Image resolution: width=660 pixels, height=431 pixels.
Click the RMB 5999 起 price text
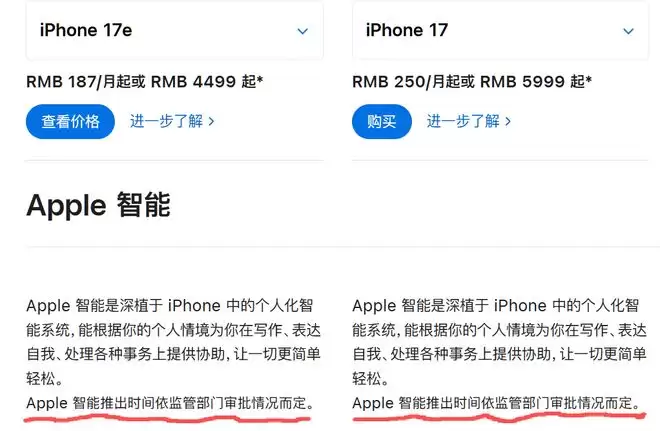pyautogui.click(x=533, y=81)
